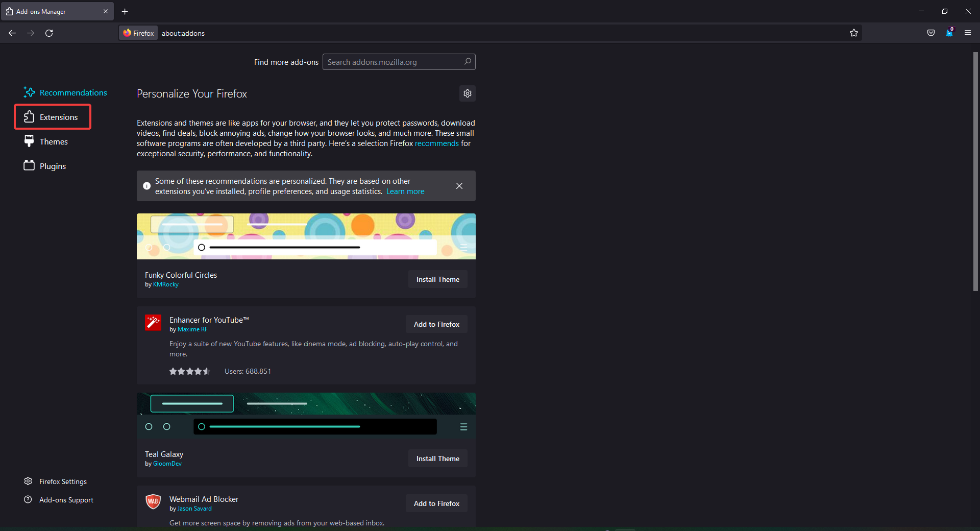
Task: Install the Teal Galaxy theme
Action: pyautogui.click(x=438, y=458)
